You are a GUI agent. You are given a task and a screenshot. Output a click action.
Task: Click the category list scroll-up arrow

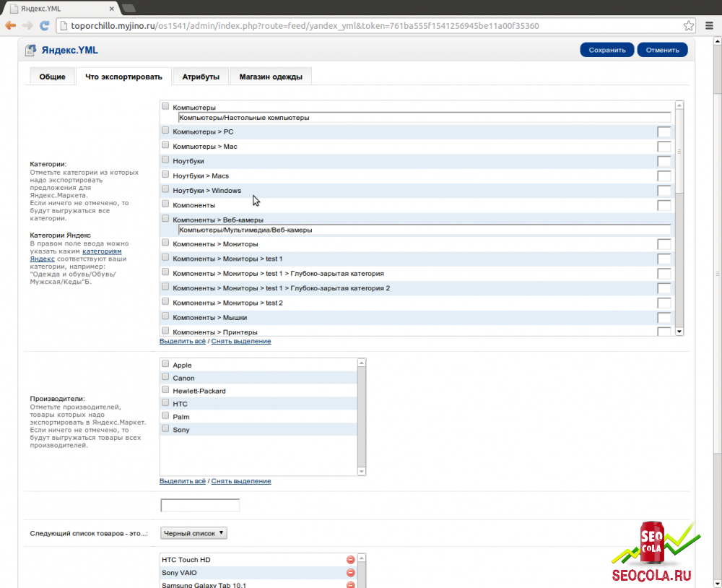click(x=679, y=105)
